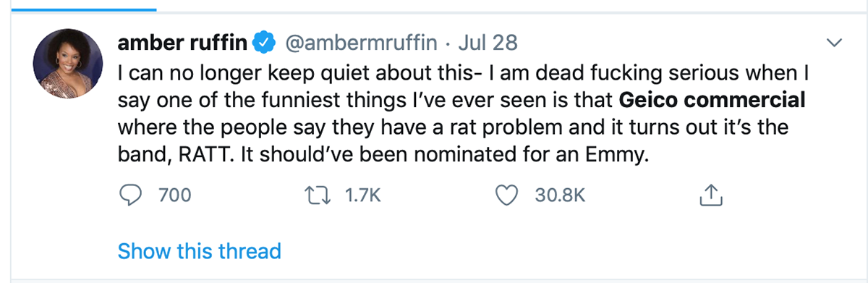Image resolution: width=868 pixels, height=283 pixels.
Task: Click the blue loading progress bar
Action: pos(78,9)
